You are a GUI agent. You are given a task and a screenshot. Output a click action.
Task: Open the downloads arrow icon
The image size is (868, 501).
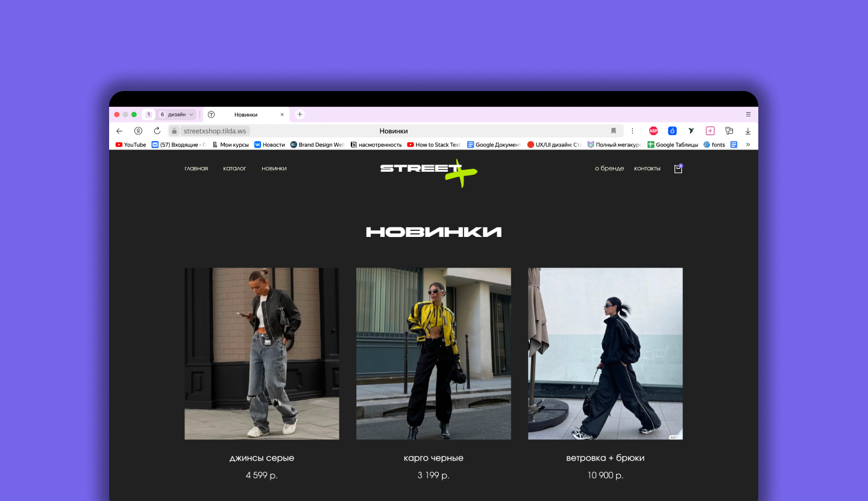click(748, 131)
